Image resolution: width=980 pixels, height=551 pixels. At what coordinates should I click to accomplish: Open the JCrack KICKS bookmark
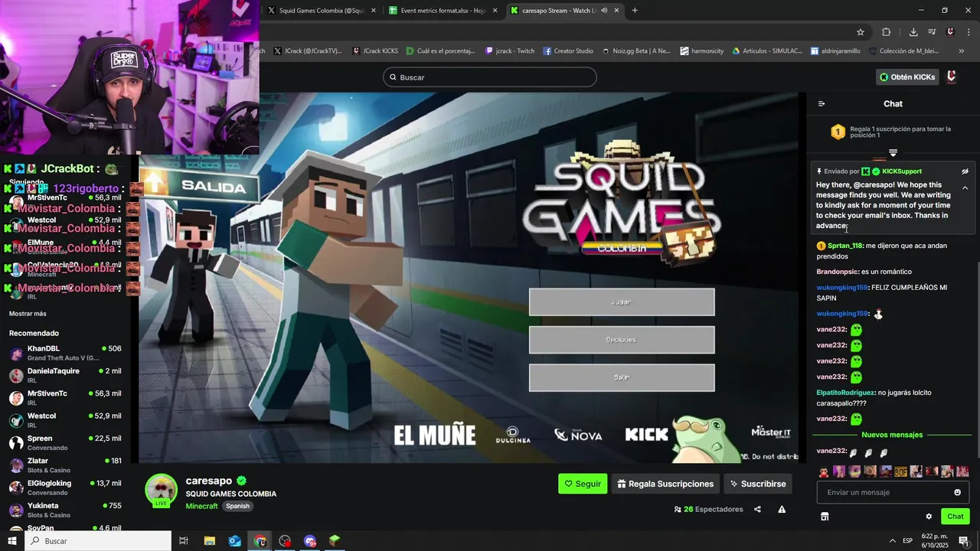click(375, 51)
